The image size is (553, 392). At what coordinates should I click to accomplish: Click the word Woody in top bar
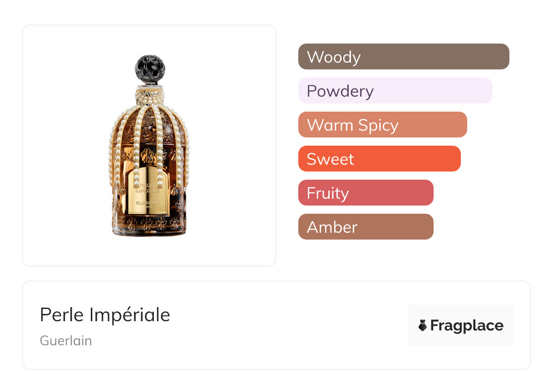(x=334, y=57)
